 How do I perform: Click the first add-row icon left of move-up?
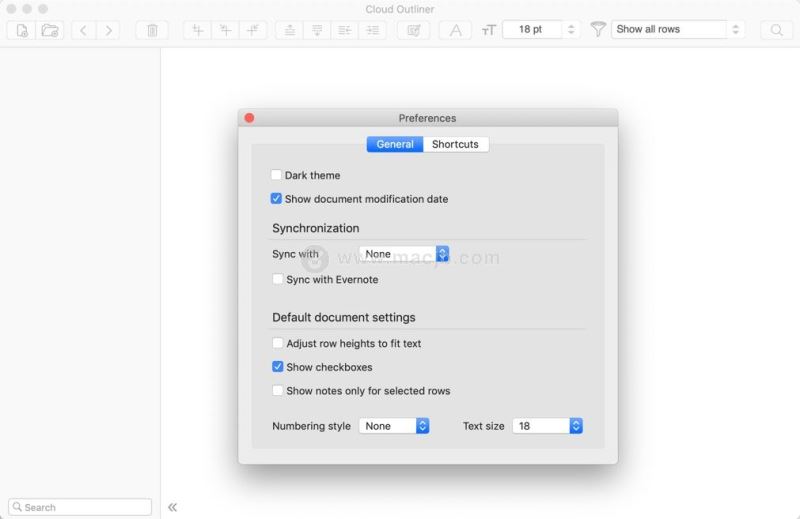(197, 30)
